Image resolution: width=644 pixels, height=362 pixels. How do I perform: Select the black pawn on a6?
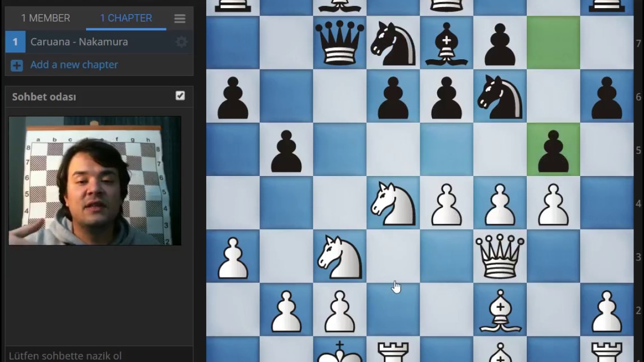click(x=233, y=97)
